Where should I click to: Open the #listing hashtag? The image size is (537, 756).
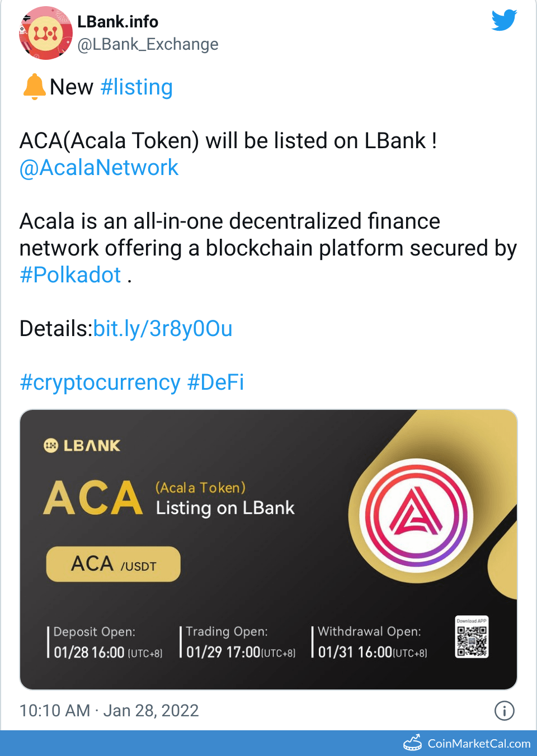point(136,87)
